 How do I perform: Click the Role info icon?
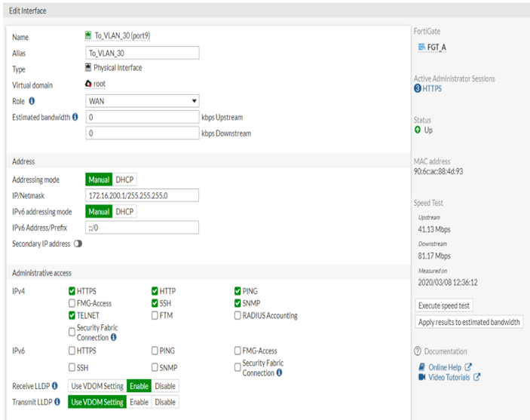[x=32, y=101]
